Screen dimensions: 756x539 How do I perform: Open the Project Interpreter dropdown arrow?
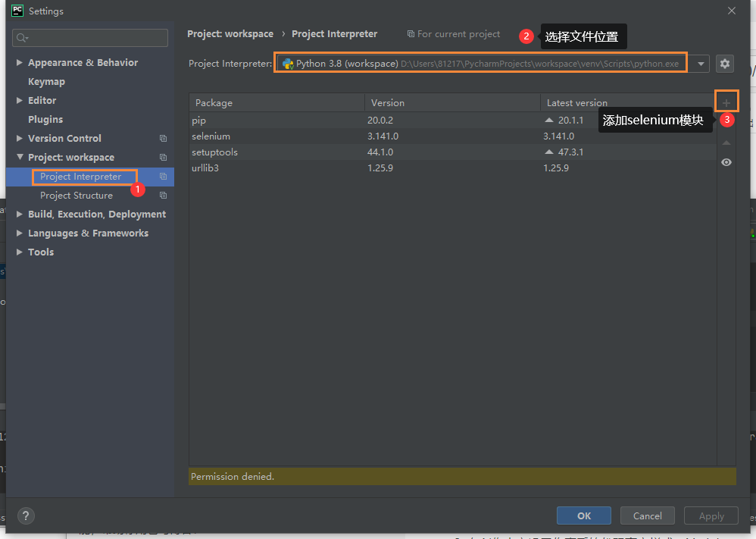click(701, 64)
